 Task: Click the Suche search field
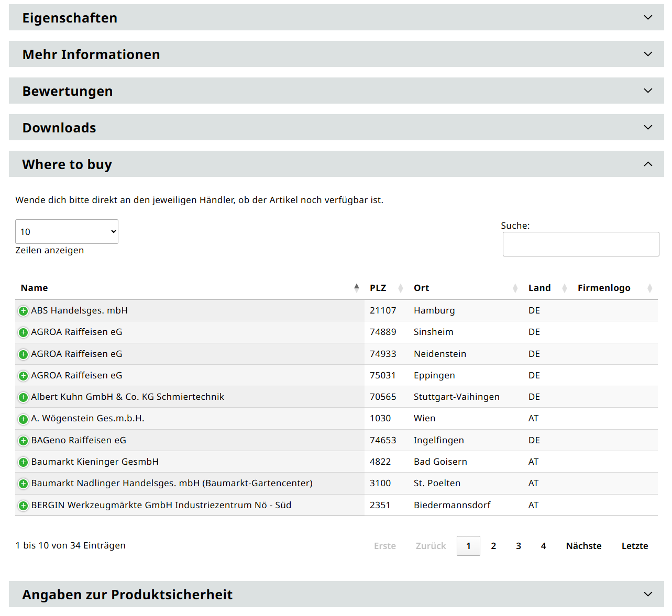coord(581,244)
